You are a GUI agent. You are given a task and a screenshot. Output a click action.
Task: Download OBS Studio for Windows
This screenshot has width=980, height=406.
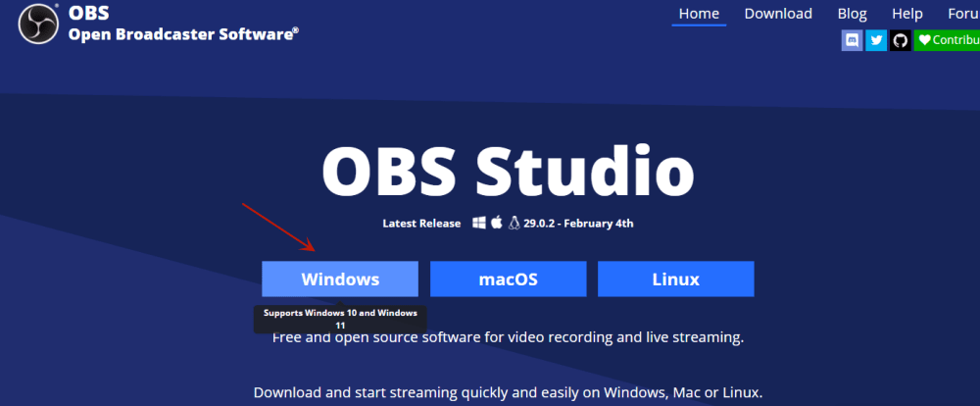pos(340,279)
